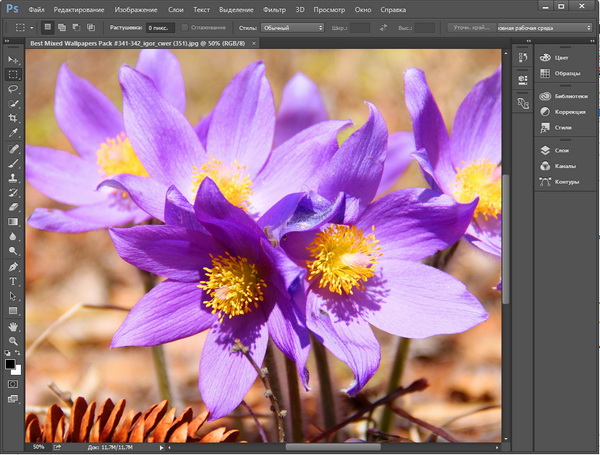Open the Стили (Style) dropdown in options bar
The width and height of the screenshot is (600, 455).
point(292,28)
